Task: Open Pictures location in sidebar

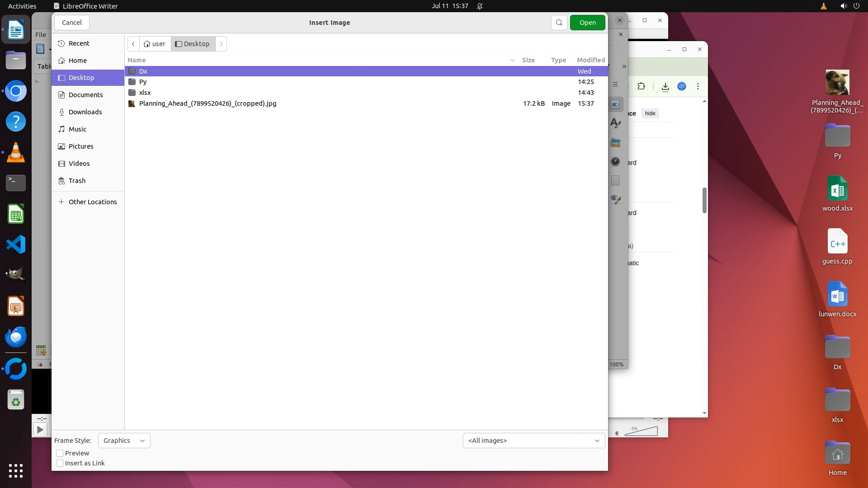Action: [80, 146]
